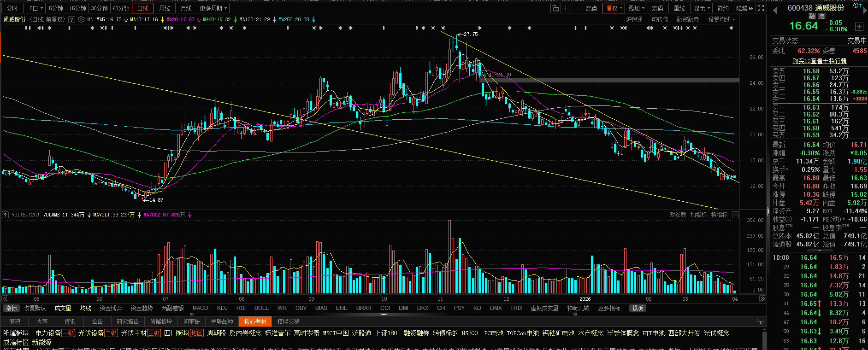Zoom in the chart with the plus icon
This screenshot has height=350, width=868.
point(566,8)
